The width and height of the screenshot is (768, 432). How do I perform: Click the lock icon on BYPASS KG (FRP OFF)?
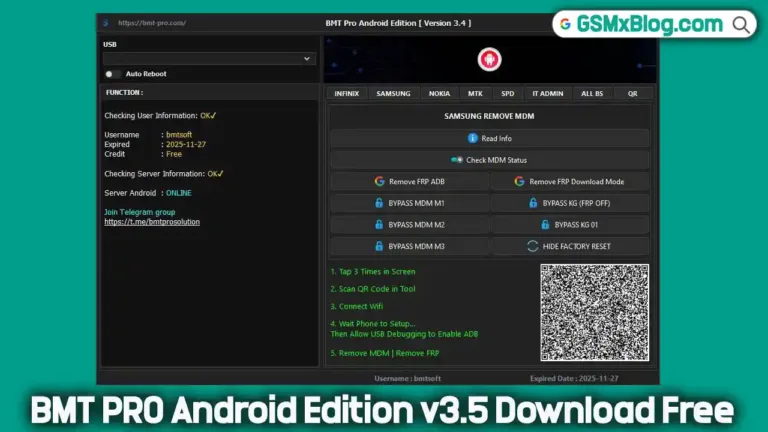[x=533, y=203]
